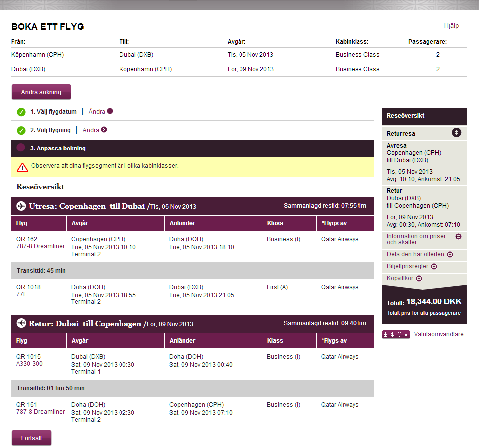
Task: Click the green checkmark for Välj flygdatum
Action: coord(21,112)
